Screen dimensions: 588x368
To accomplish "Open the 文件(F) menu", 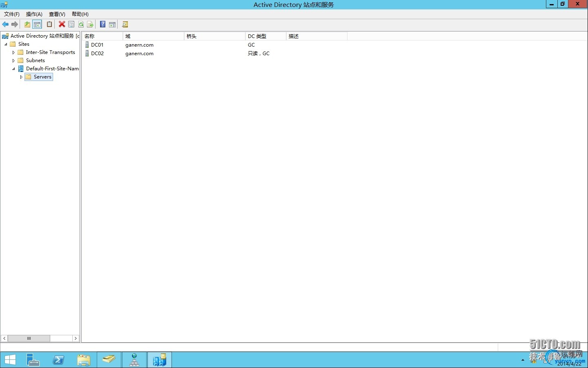I will coord(12,14).
